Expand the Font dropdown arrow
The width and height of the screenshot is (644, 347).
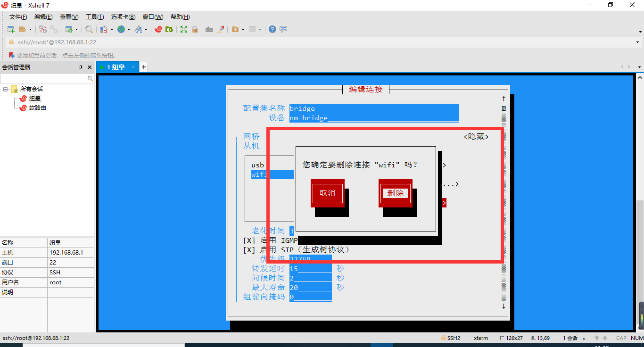tap(146, 29)
